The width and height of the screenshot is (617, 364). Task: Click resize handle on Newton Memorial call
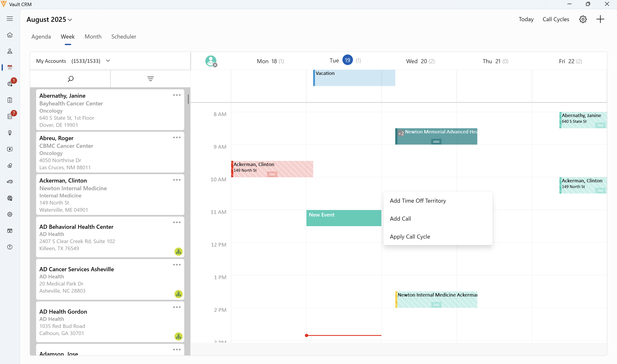pyautogui.click(x=436, y=142)
